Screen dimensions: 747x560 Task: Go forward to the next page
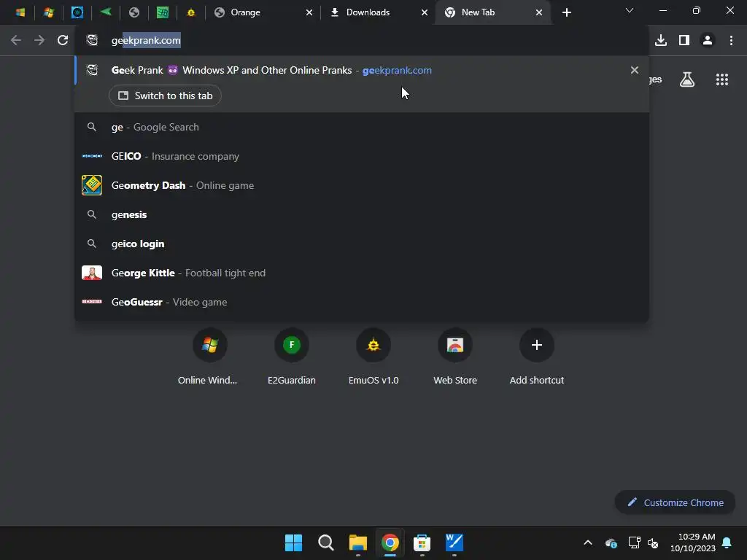(x=39, y=41)
